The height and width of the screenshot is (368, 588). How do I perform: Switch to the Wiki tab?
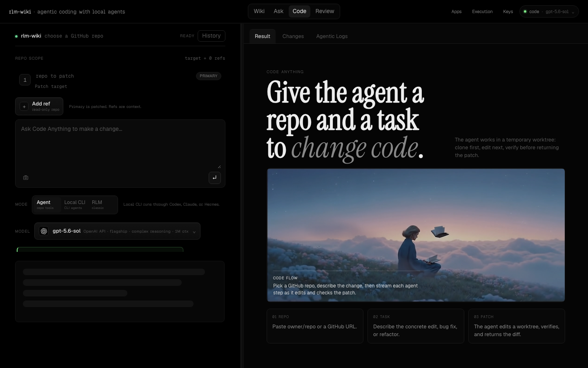pos(259,11)
